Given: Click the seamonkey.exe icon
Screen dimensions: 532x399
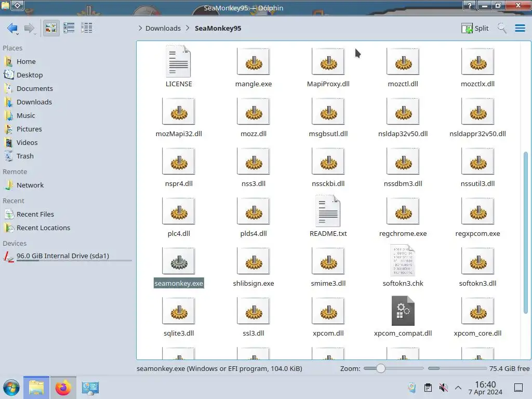Looking at the screenshot, I should pyautogui.click(x=179, y=261).
